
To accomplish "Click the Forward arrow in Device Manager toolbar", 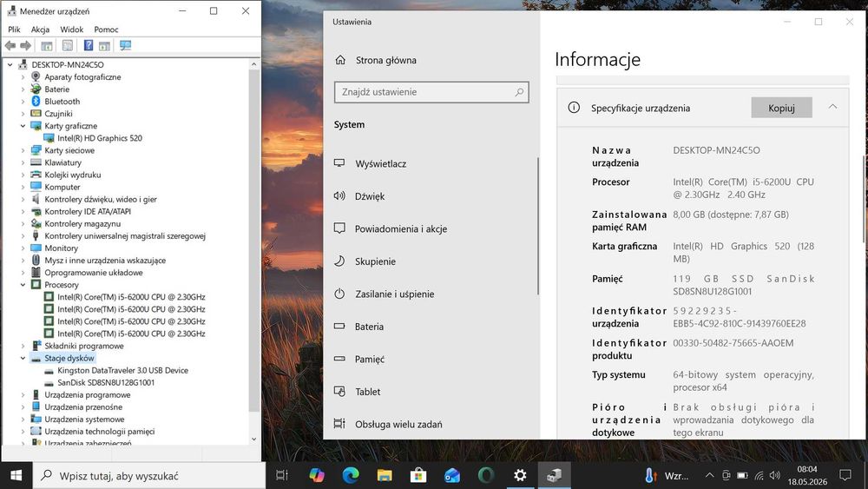I will [25, 45].
